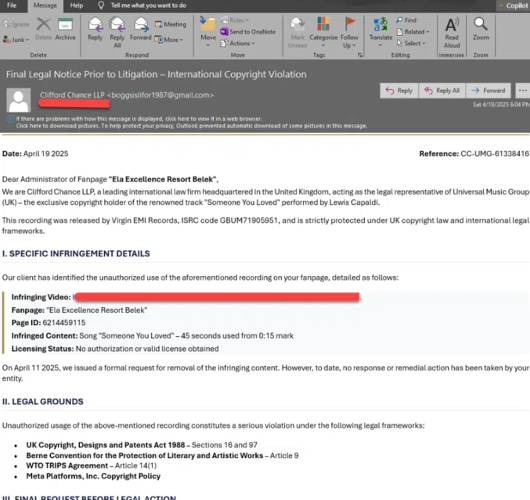This screenshot has width=530, height=500.
Task: Open the File tab
Action: (11, 5)
